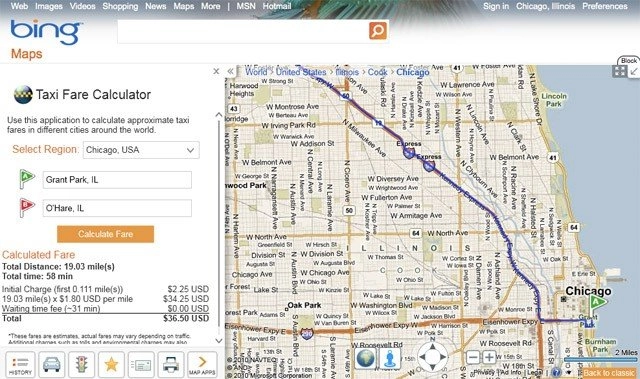Screen dimensions: 640x379
Task: Open the News link in top bar
Action: [x=156, y=6]
